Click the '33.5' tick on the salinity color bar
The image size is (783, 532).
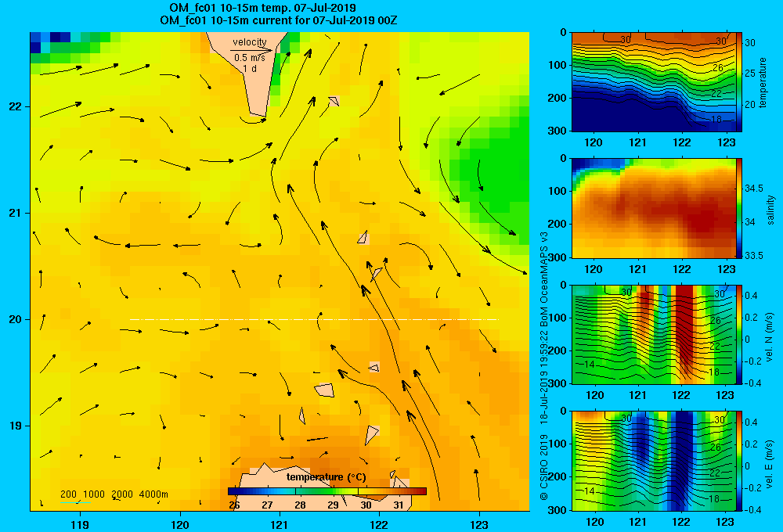click(x=754, y=255)
